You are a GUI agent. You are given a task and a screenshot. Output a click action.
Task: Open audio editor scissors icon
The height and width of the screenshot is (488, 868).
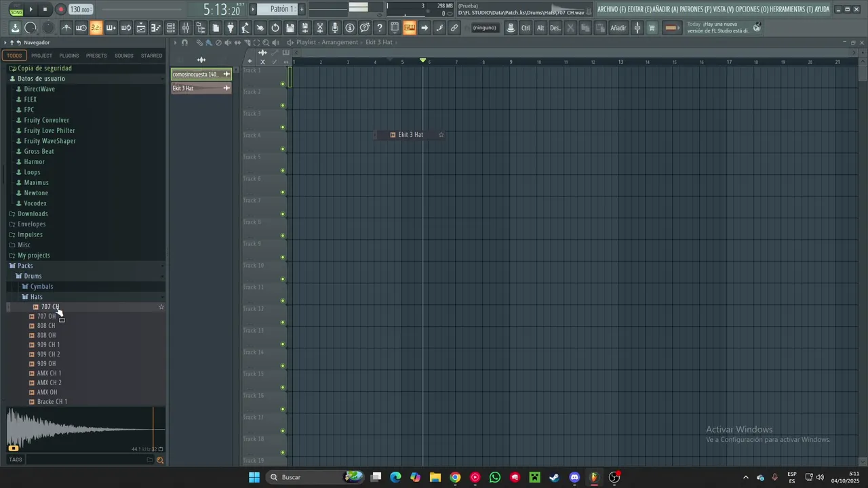319,28
